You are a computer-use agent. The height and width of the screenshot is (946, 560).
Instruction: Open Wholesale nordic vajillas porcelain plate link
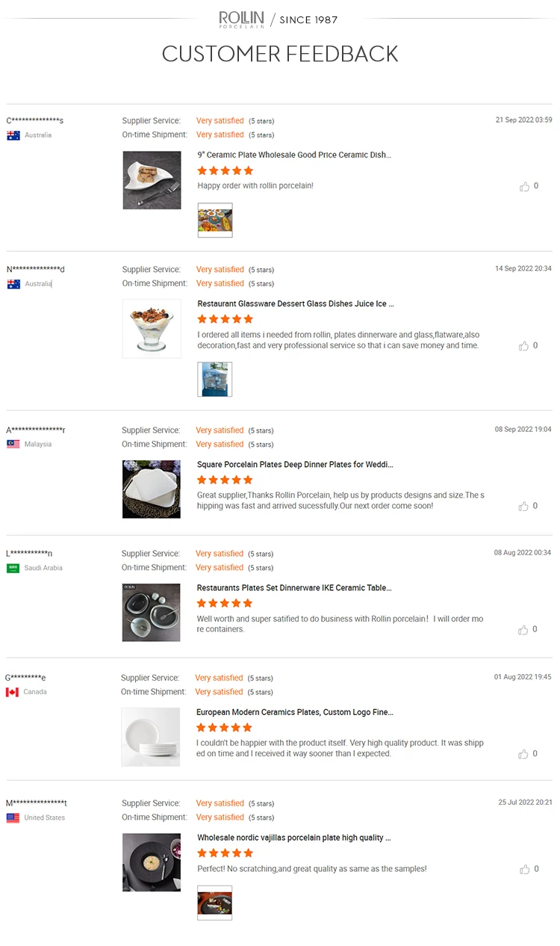[x=294, y=838]
